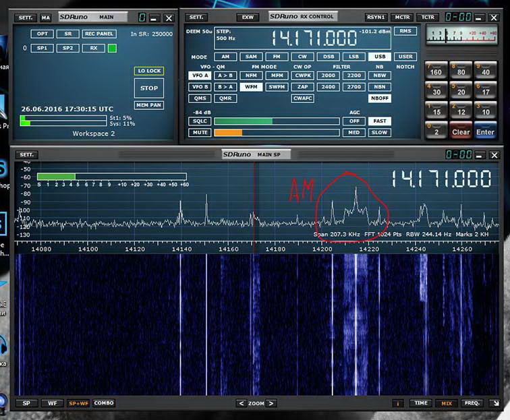The height and width of the screenshot is (420, 510).
Task: Select the 30 meter band key
Action: click(x=436, y=90)
